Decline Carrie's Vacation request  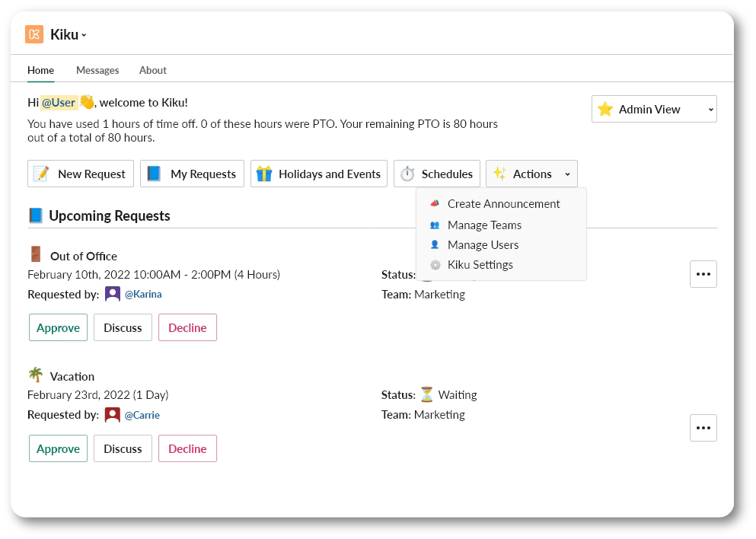pos(187,448)
